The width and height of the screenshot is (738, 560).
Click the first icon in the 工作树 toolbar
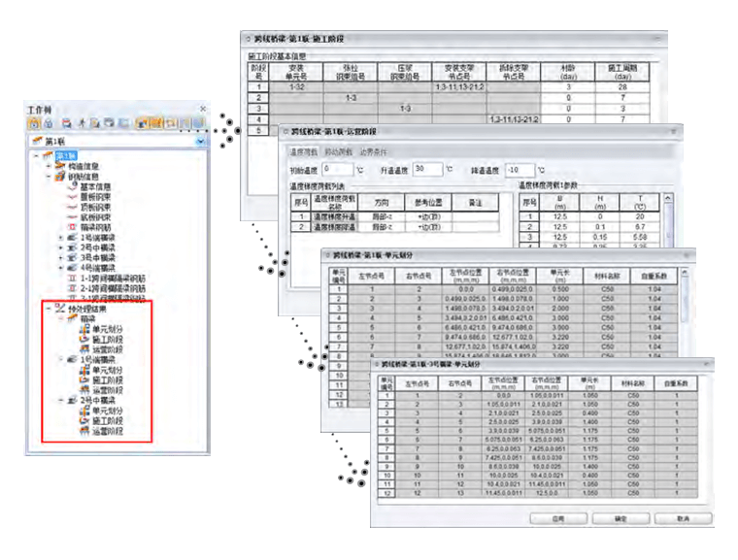point(33,124)
